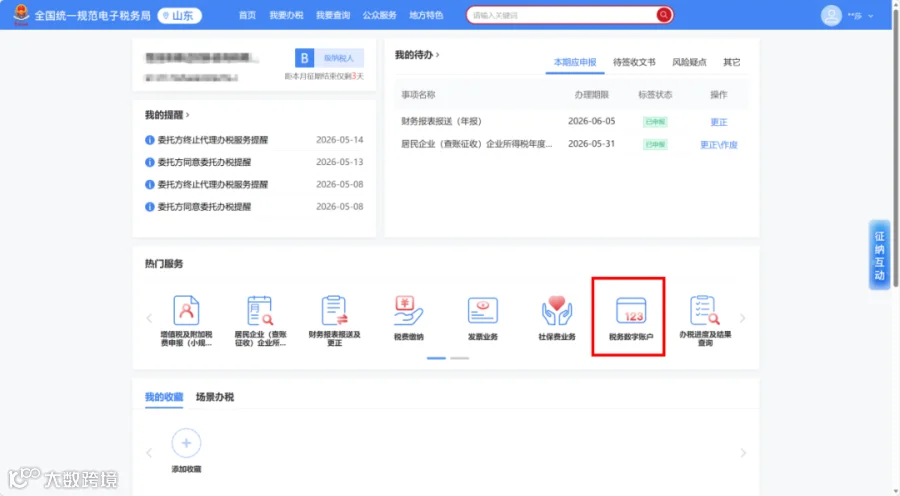The width and height of the screenshot is (900, 496).
Task: Click the blue B taxpayer badge
Action: [304, 58]
